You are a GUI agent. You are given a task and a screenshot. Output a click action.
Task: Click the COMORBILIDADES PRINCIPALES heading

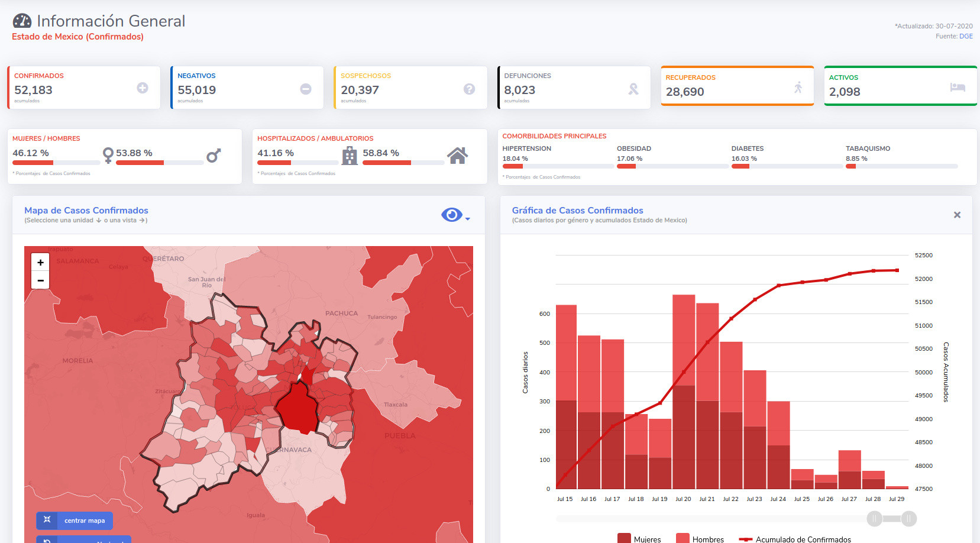[x=554, y=136]
